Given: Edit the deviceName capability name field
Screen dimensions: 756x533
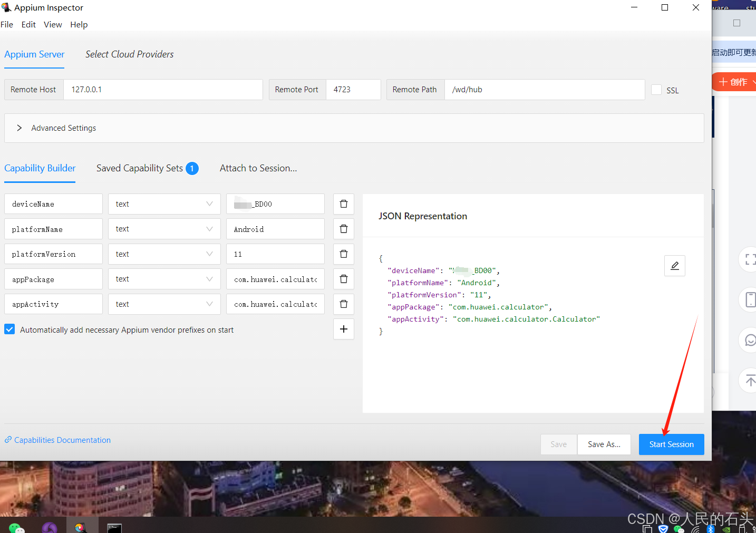Looking at the screenshot, I should coord(53,204).
